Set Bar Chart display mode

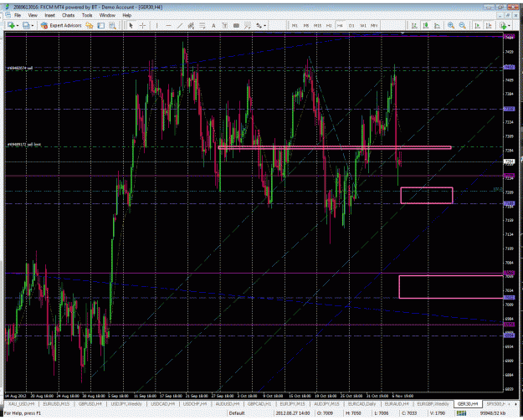414,25
